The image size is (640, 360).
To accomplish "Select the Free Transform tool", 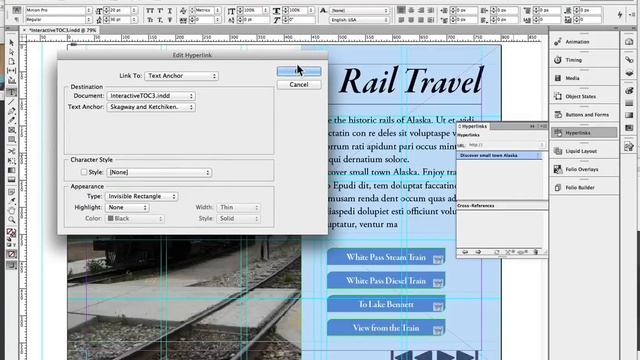I will pos(11,161).
